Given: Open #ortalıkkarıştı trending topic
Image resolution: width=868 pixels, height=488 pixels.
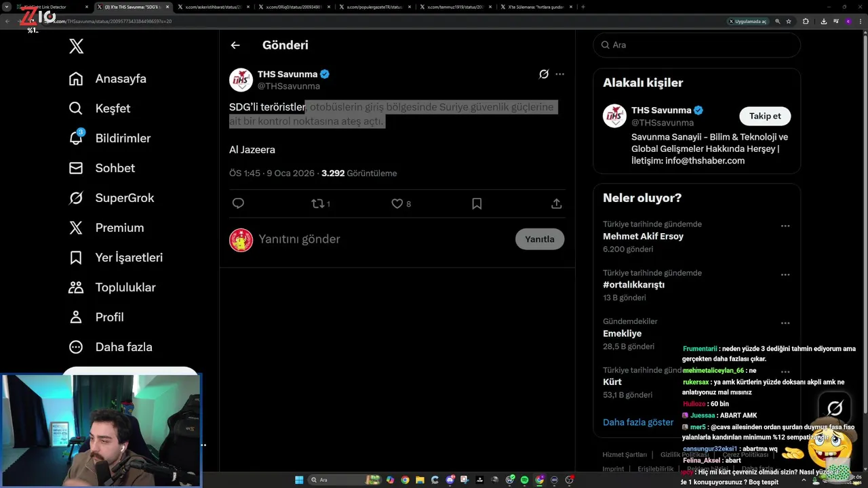Looking at the screenshot, I should point(633,285).
